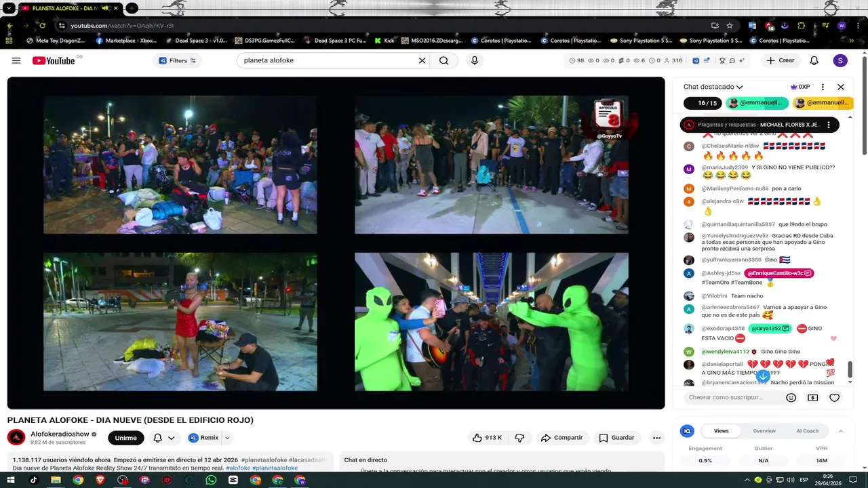Save video with Guardar button

(616, 438)
